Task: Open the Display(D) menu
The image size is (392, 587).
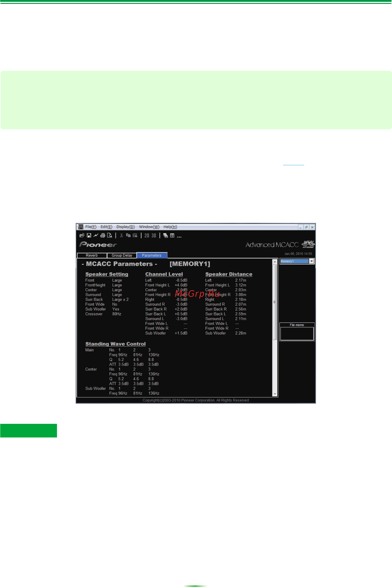Action: (x=126, y=227)
